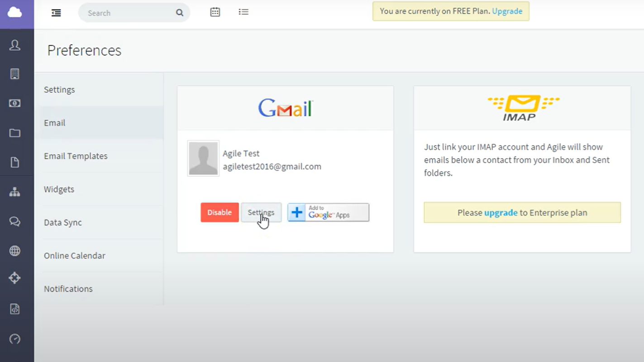This screenshot has width=644, height=362.
Task: Click the Agile Test profile avatar
Action: point(203,158)
